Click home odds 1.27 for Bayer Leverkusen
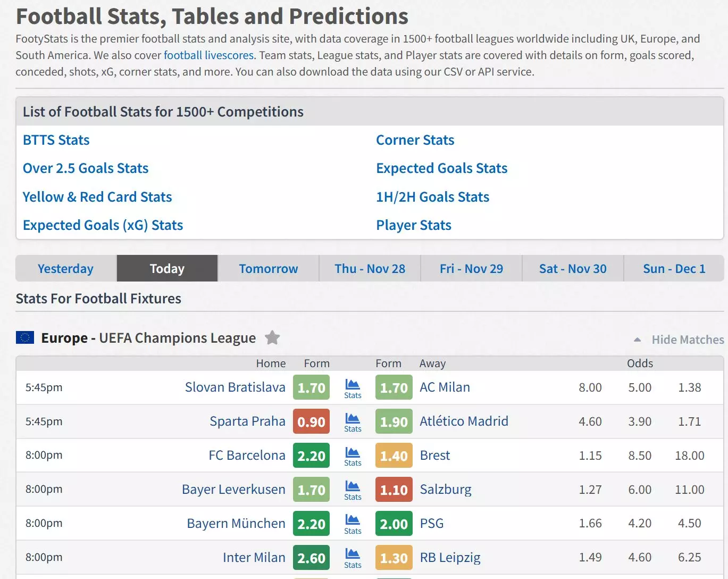Screen dimensions: 728x579 (x=590, y=490)
